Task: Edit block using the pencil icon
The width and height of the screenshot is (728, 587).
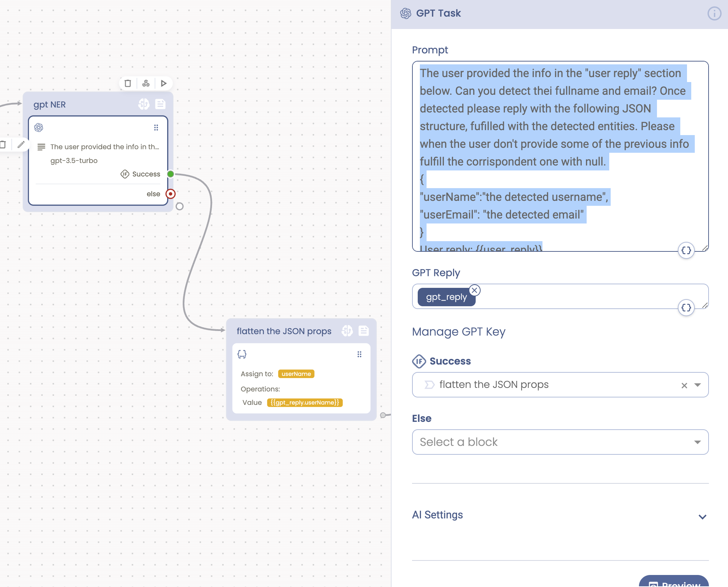Action: coord(21,145)
